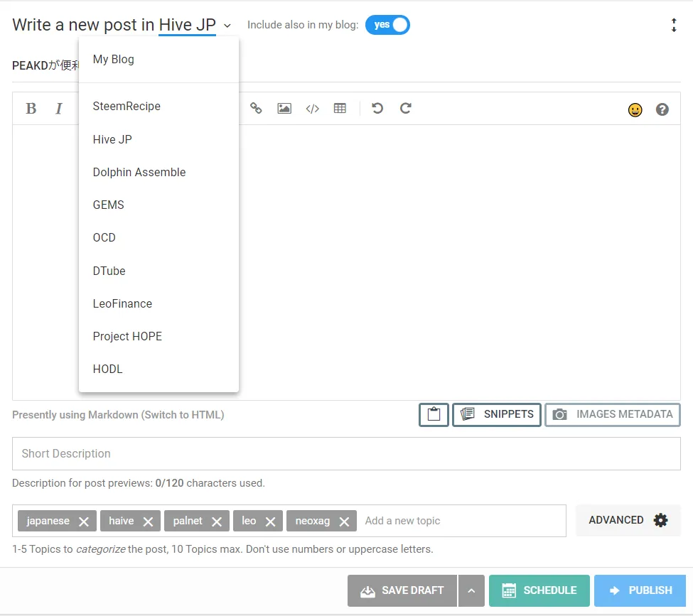Remove the leo topic tag
693x616 pixels.
(x=271, y=522)
